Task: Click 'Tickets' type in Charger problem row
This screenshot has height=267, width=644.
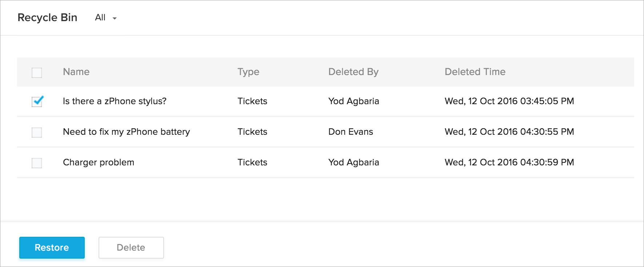Action: tap(252, 162)
